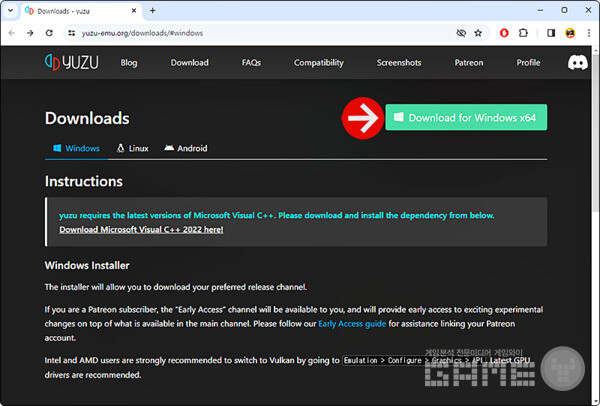
Task: Open the Patreon menu item
Action: (469, 63)
